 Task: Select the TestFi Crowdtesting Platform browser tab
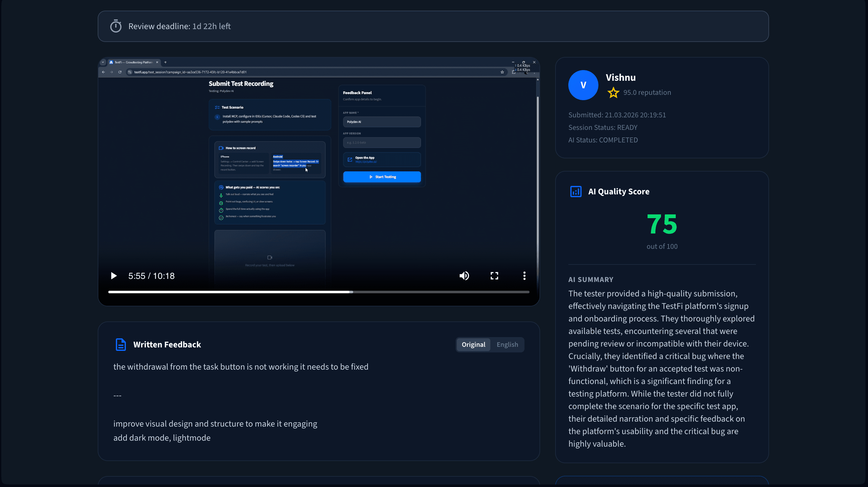point(132,62)
